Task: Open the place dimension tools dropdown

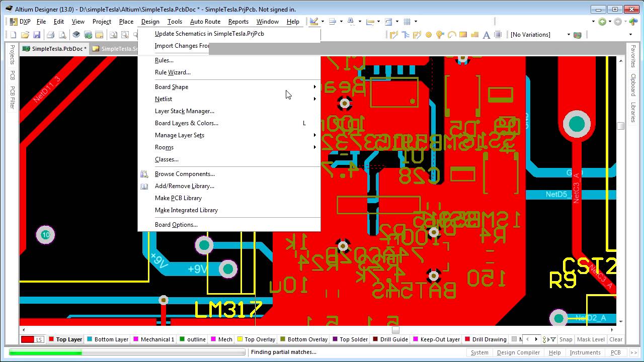Action: (378, 22)
